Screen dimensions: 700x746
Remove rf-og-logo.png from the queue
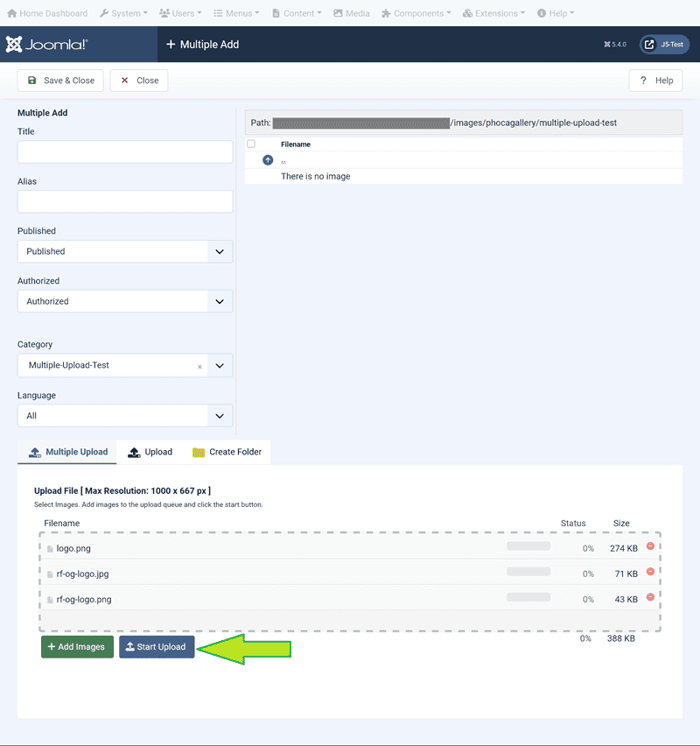point(650,597)
